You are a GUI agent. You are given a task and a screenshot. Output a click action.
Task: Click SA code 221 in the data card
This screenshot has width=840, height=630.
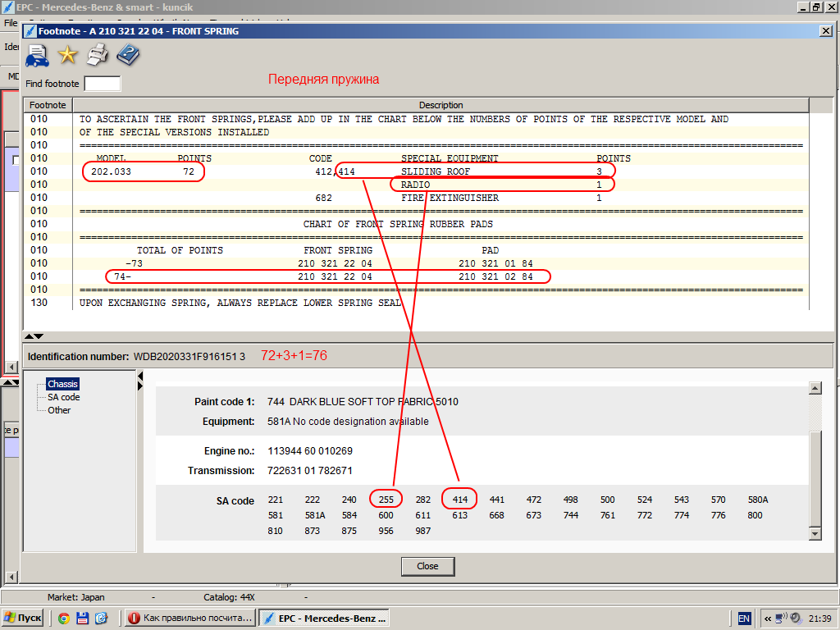coord(276,500)
